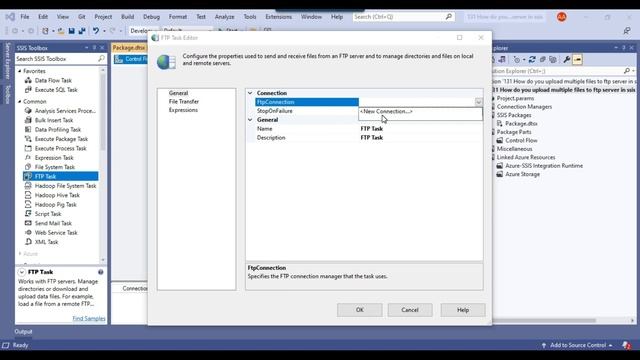Collapse the FTP Task description pane chevron
Image resolution: width=640 pixels, height=360 pixels.
pos(21,272)
